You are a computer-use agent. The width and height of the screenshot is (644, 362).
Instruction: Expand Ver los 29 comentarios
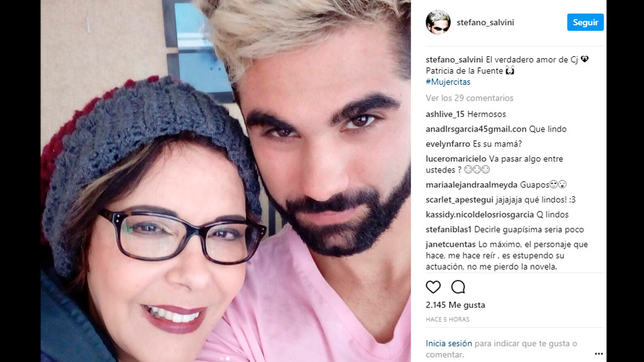tap(469, 98)
